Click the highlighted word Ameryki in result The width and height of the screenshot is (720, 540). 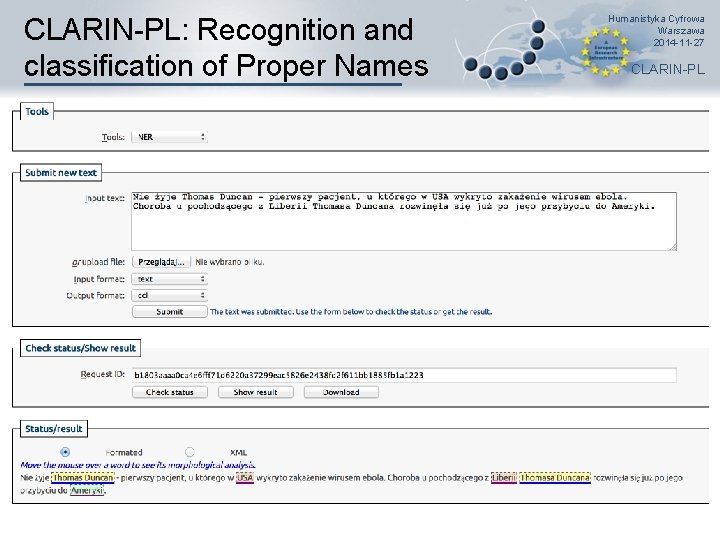click(x=87, y=490)
